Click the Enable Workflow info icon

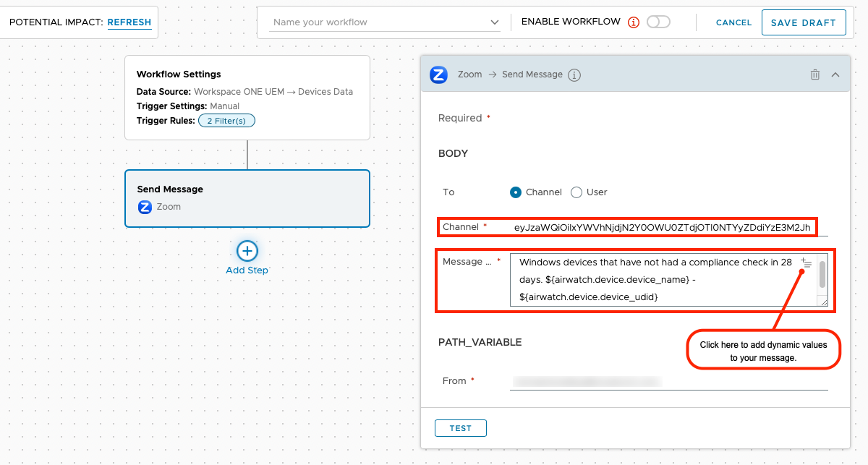click(x=634, y=22)
